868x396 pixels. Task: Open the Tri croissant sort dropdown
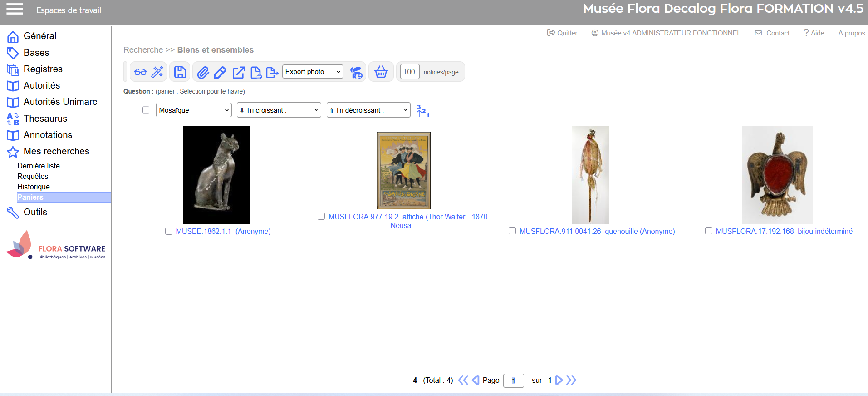click(279, 110)
